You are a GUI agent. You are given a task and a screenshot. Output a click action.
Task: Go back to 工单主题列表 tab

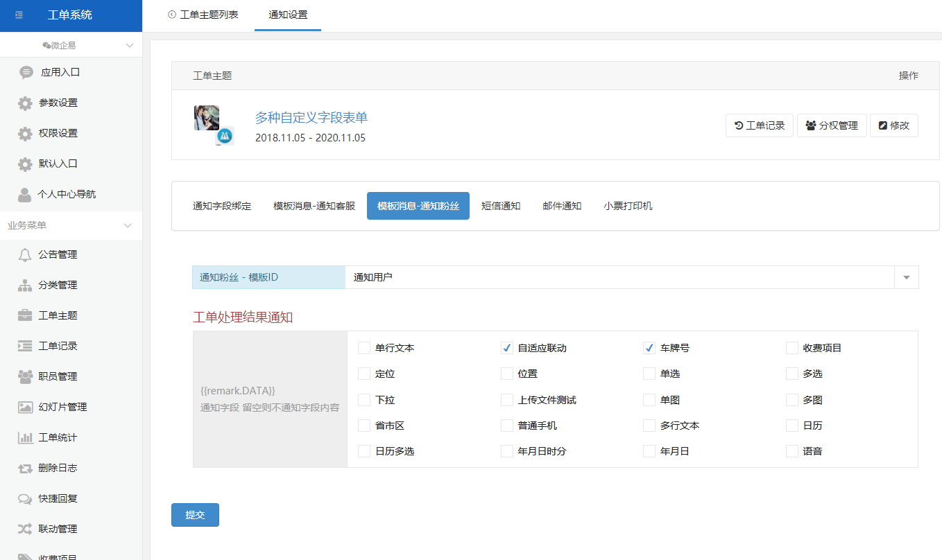[x=203, y=15]
